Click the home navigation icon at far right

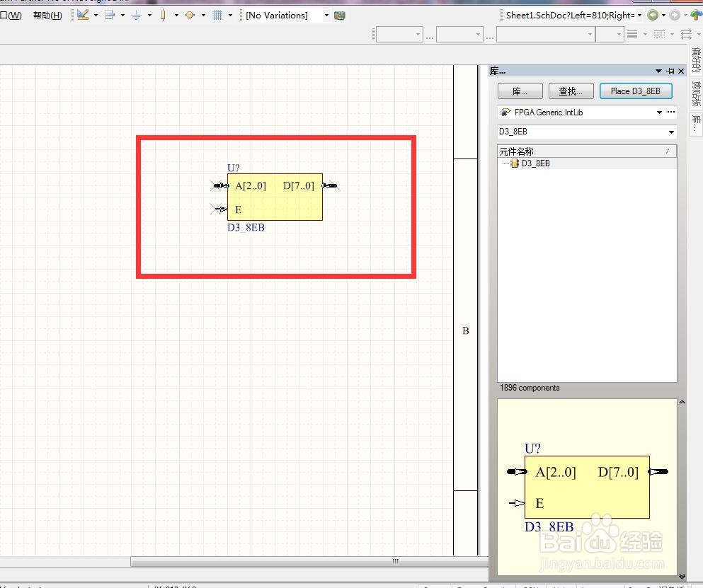tap(697, 16)
